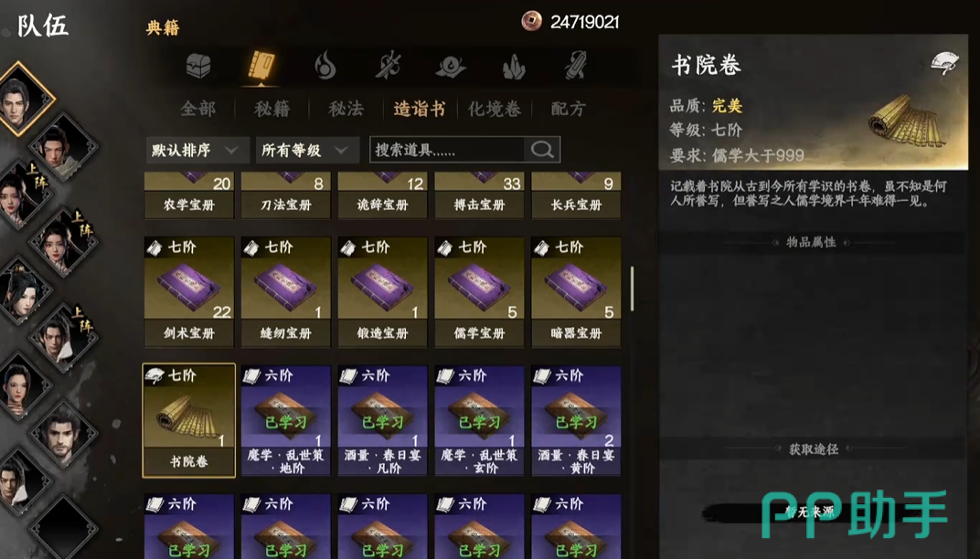980x559 pixels.
Task: Select the 书院卷 scroll item
Action: 188,420
